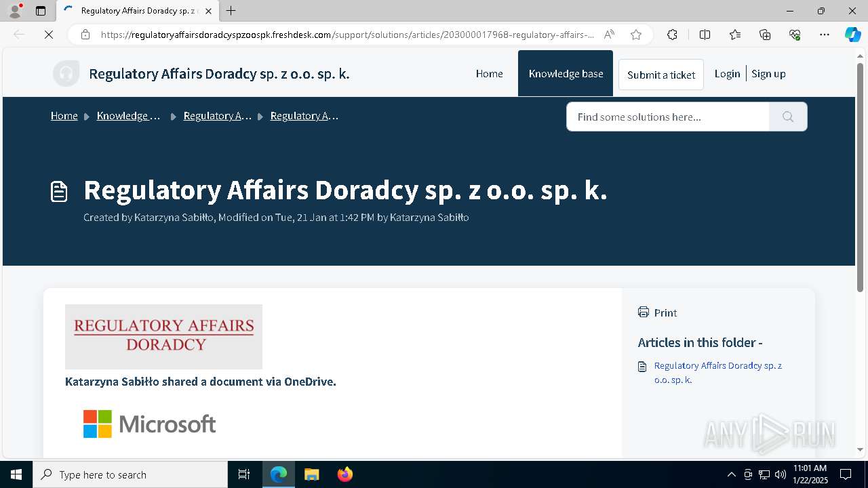
Task: Open network status tray icon
Action: pyautogui.click(x=764, y=474)
